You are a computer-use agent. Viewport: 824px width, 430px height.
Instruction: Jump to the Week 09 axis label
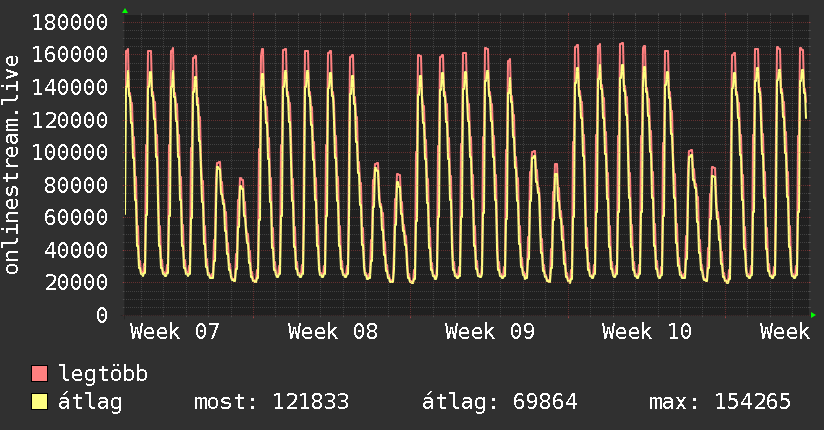(x=490, y=332)
